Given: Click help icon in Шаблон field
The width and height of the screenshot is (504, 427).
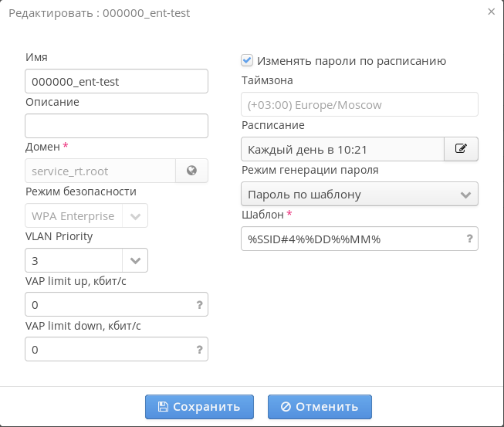Looking at the screenshot, I should point(469,239).
